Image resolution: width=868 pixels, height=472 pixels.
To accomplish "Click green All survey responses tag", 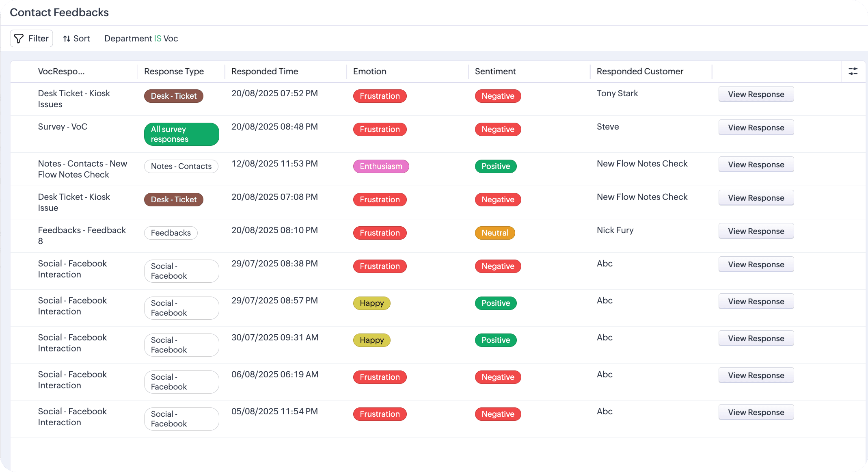I will (x=181, y=134).
